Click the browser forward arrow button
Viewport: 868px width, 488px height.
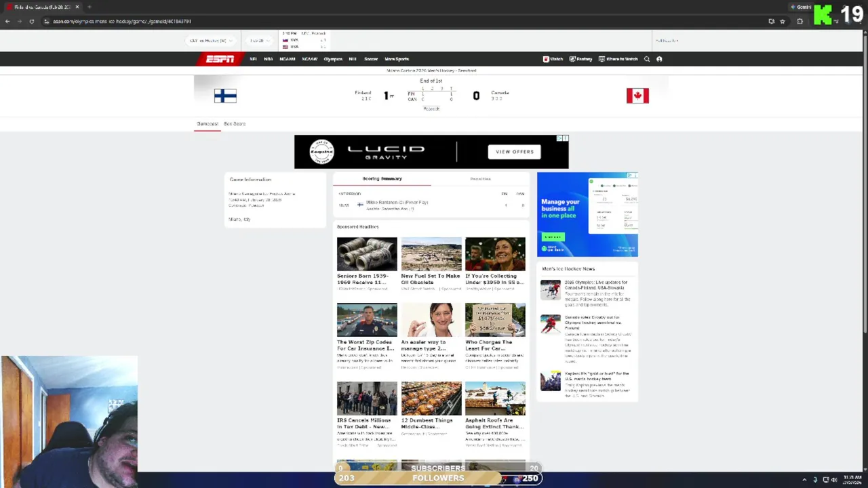point(19,21)
